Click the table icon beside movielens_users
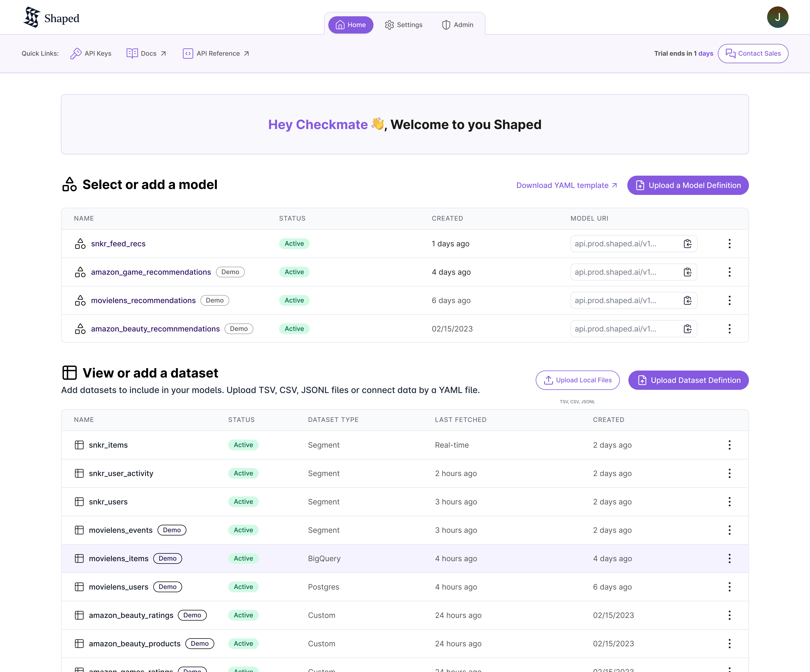810x672 pixels. [79, 587]
